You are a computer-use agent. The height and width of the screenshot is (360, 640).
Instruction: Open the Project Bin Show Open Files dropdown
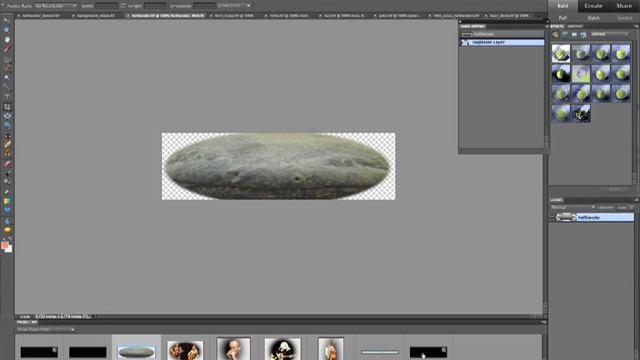[x=45, y=329]
